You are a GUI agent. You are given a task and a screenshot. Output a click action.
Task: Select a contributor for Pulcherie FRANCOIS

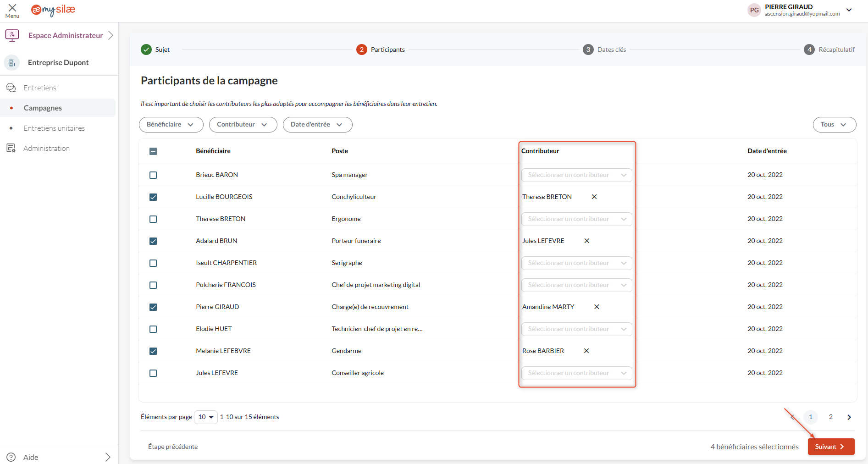576,285
